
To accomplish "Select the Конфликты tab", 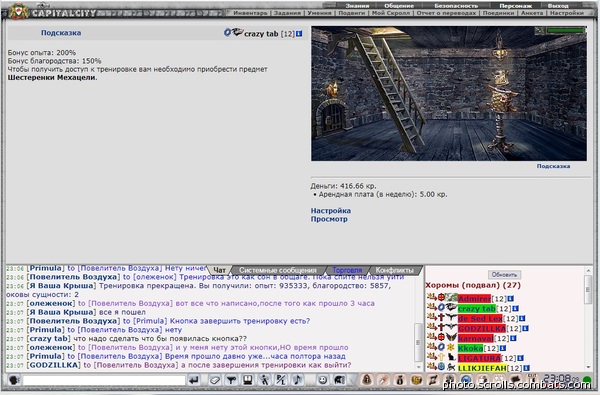I will pos(395,270).
